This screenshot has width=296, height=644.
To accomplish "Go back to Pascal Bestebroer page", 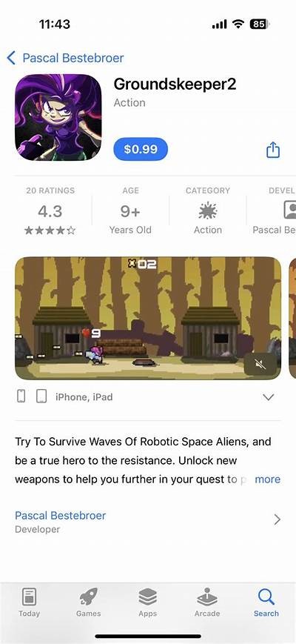I will [x=66, y=58].
